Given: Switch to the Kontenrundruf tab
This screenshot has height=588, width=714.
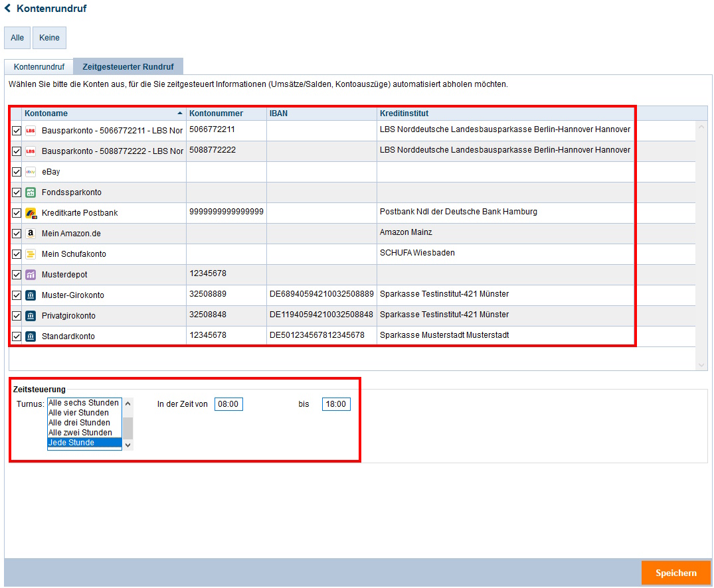Looking at the screenshot, I should [39, 67].
